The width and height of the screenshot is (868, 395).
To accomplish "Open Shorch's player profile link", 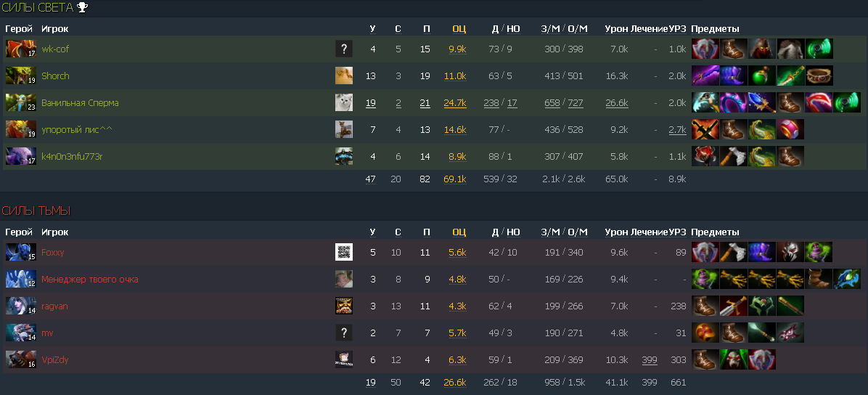I will point(55,76).
